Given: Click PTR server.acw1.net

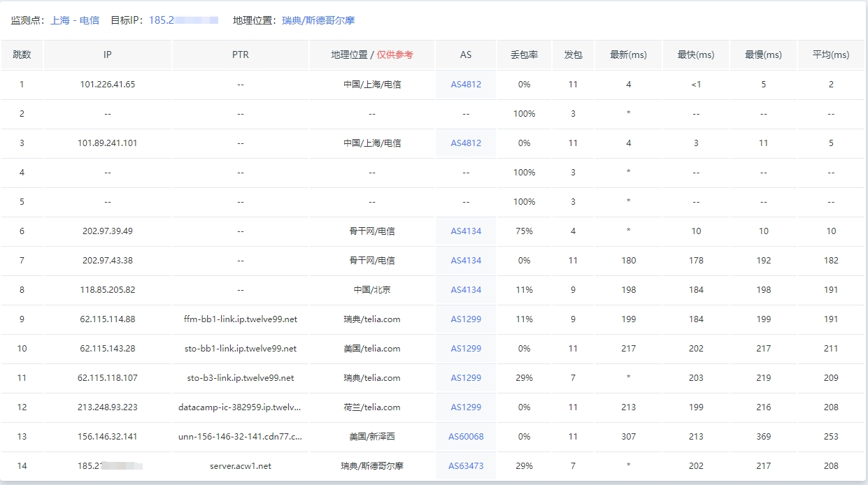Looking at the screenshot, I should (241, 466).
